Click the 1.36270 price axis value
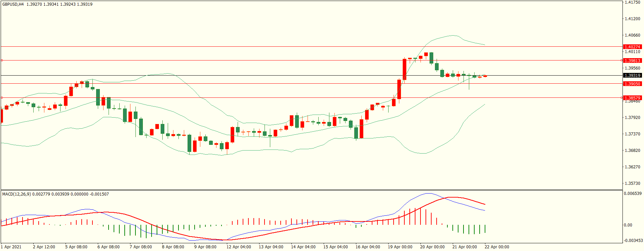Screen dimensions: 644x251 click(632, 167)
